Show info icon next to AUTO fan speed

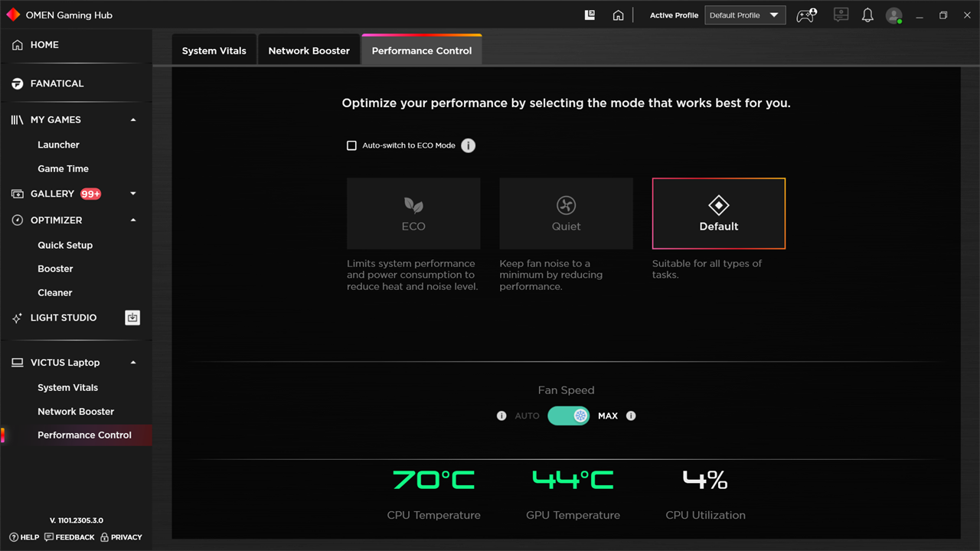pos(501,416)
